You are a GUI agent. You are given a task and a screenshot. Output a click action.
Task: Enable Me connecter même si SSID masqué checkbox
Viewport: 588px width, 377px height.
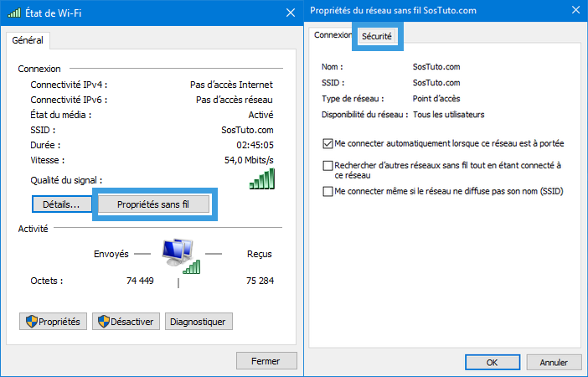point(328,191)
